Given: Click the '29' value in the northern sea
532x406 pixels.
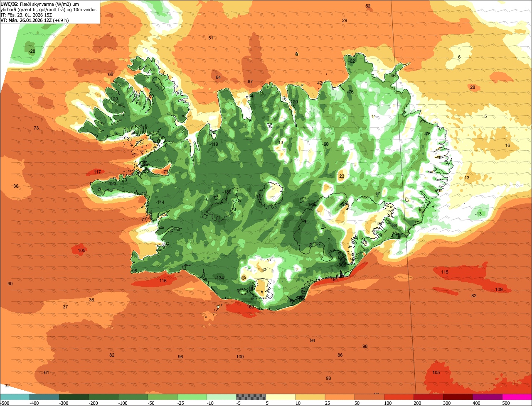Looking at the screenshot, I should pos(345,20).
